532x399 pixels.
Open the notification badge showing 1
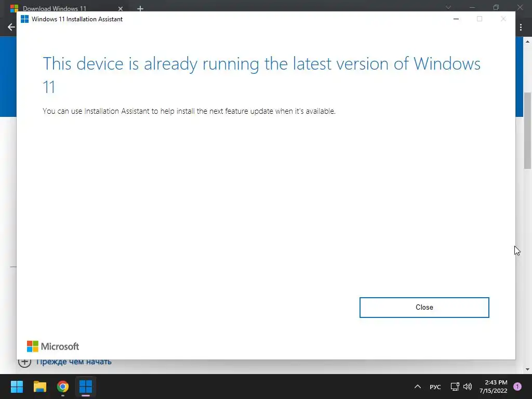[517, 387]
